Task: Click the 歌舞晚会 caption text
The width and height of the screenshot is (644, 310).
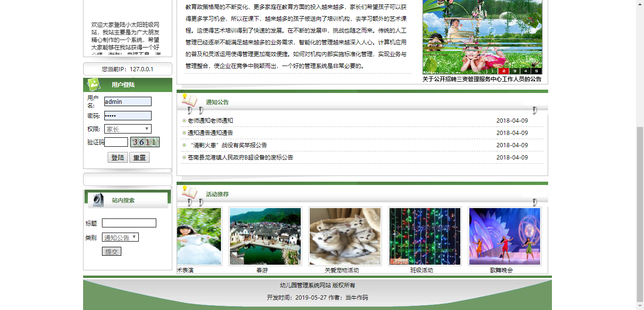Action: (x=501, y=270)
